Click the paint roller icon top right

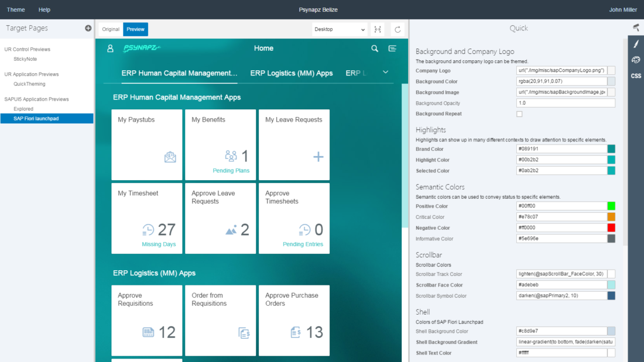coord(636,27)
